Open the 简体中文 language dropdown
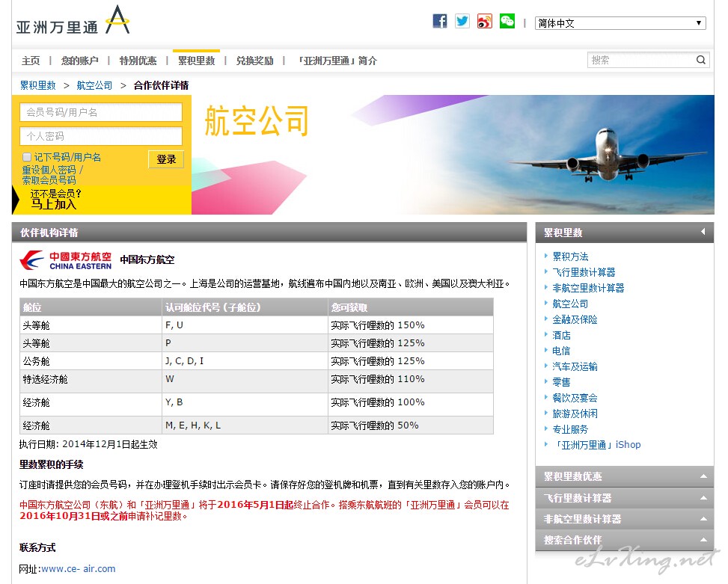Screen dimensions: 728x584 [620, 23]
